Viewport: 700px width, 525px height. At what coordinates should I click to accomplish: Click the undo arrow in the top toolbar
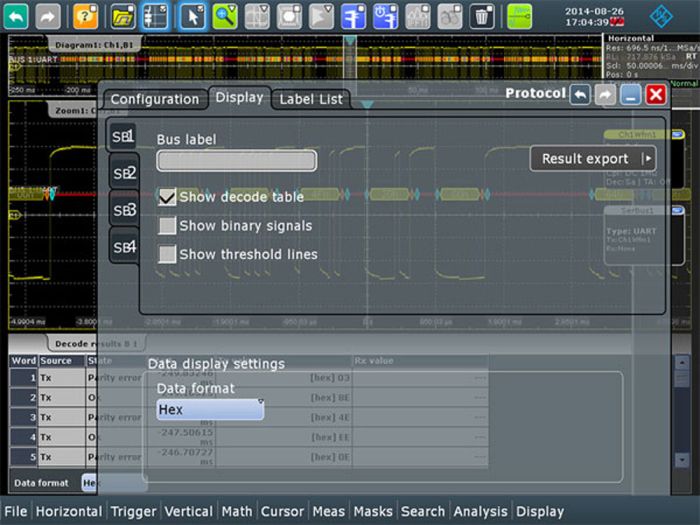coord(16,17)
